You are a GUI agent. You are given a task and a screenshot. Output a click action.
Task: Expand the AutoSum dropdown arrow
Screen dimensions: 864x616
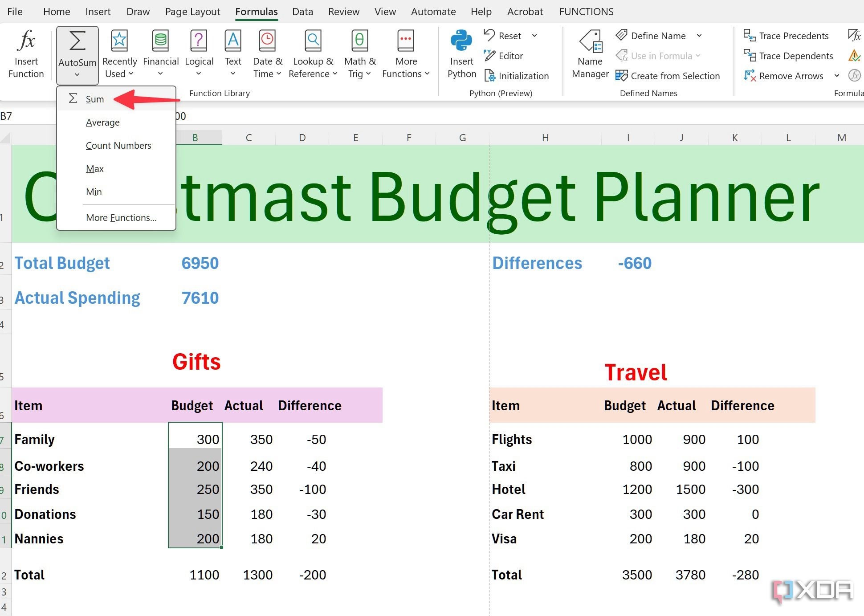pyautogui.click(x=77, y=75)
